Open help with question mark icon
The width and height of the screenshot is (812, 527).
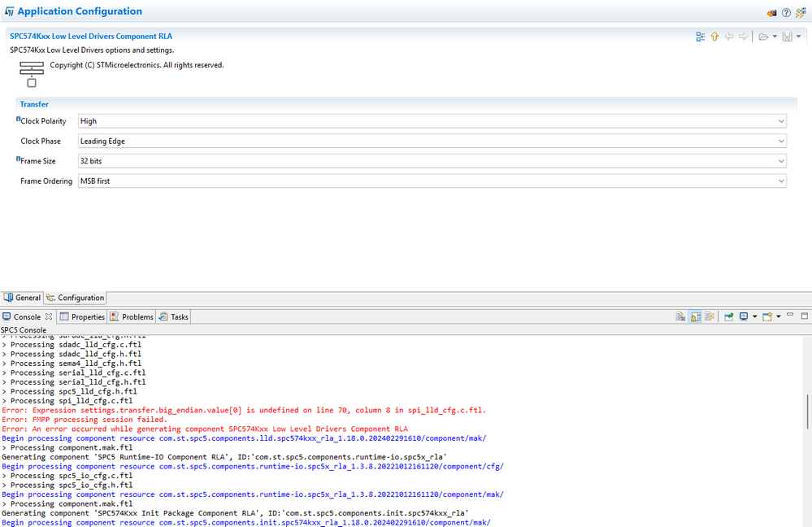[x=786, y=12]
